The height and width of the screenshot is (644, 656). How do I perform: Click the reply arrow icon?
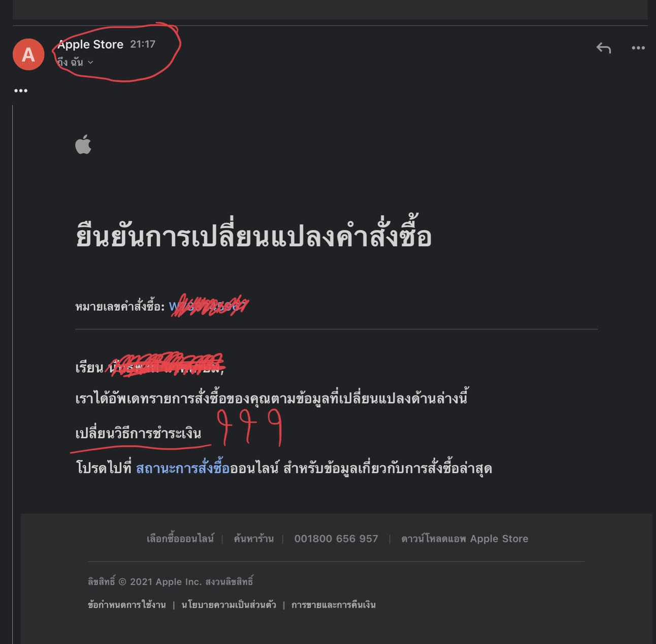pos(604,48)
